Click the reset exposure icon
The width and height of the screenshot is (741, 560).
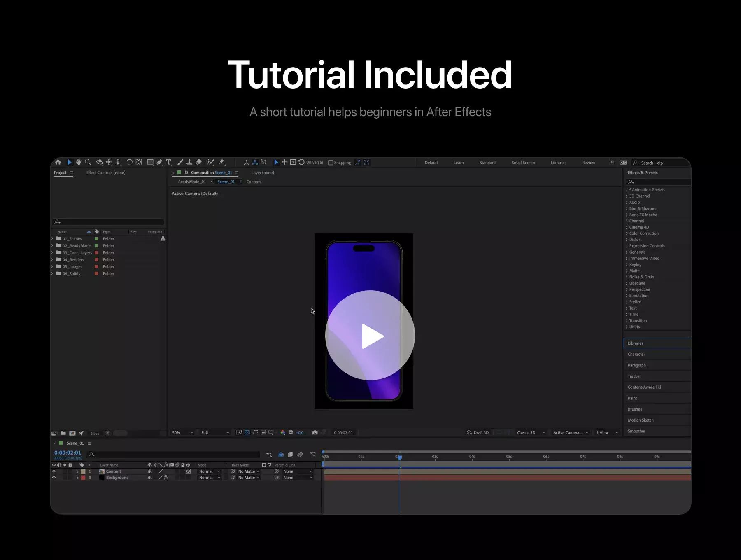pyautogui.click(x=291, y=432)
